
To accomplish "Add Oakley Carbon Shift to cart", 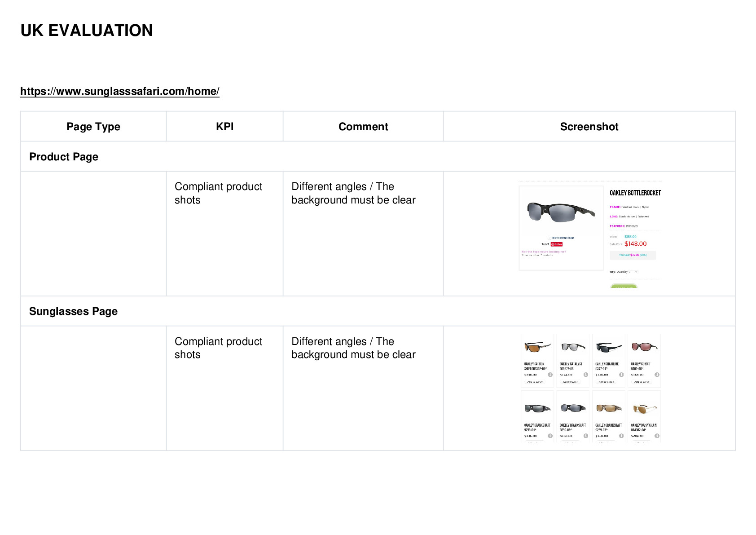I will click(535, 382).
